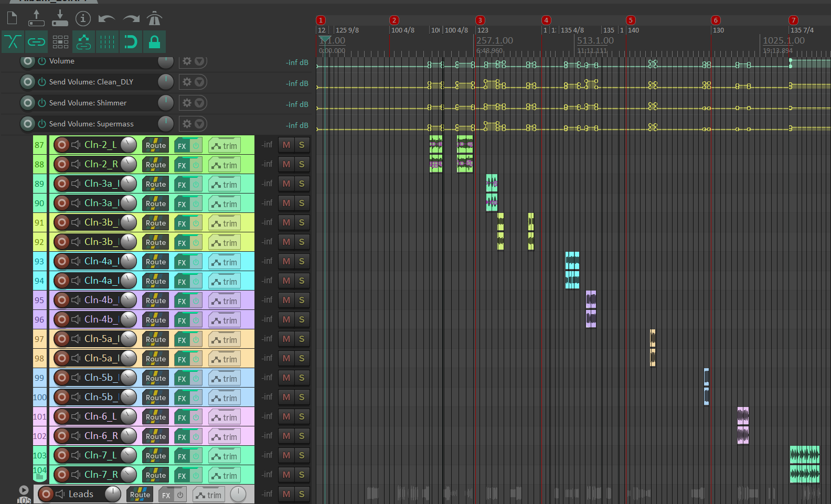Arm the Send Volume: Supermass envelope
831x504 pixels.
[x=28, y=124]
